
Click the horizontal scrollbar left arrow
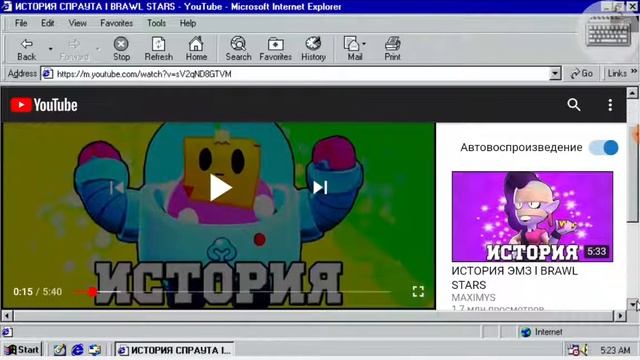[7, 316]
